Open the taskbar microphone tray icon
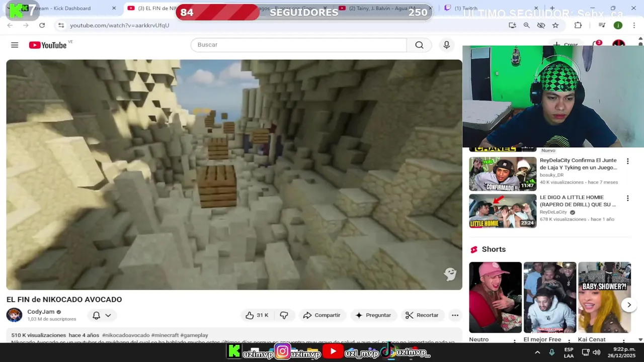This screenshot has width=644, height=362. [552, 353]
